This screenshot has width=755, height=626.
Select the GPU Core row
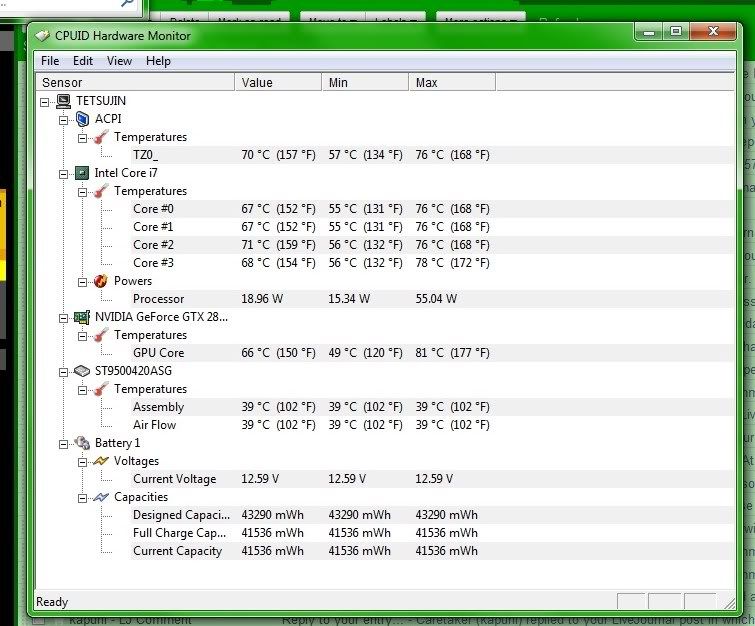pos(432,353)
